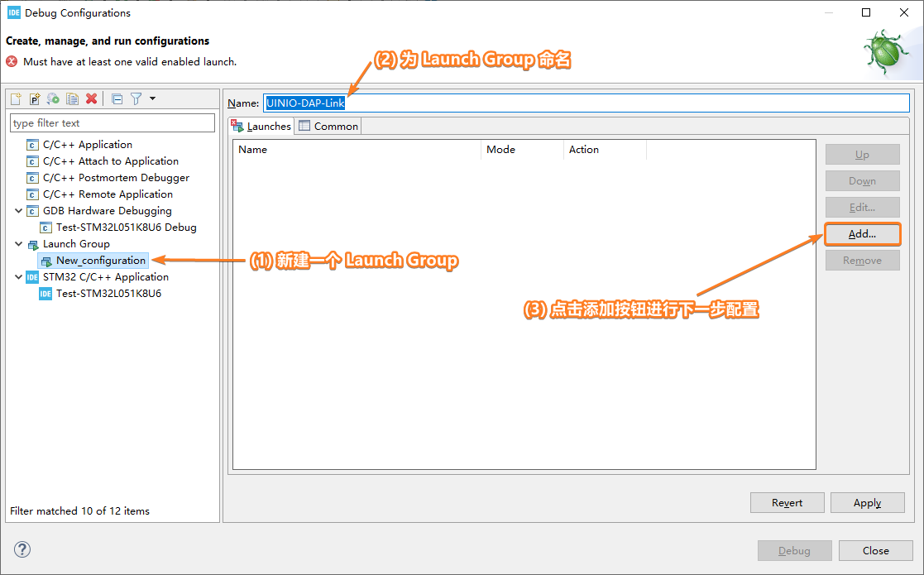Click the New prototype icon
Viewport: 924px width, 575px height.
tap(35, 99)
